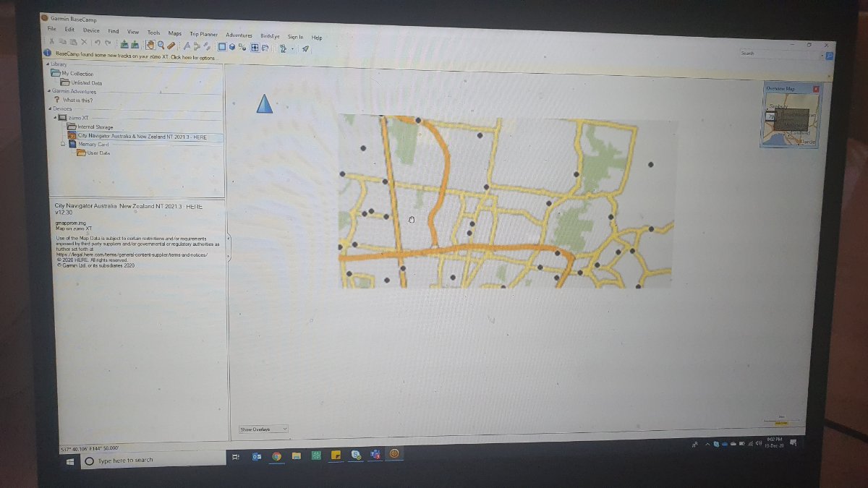
Task: Click the blue north compass arrow
Action: point(265,103)
